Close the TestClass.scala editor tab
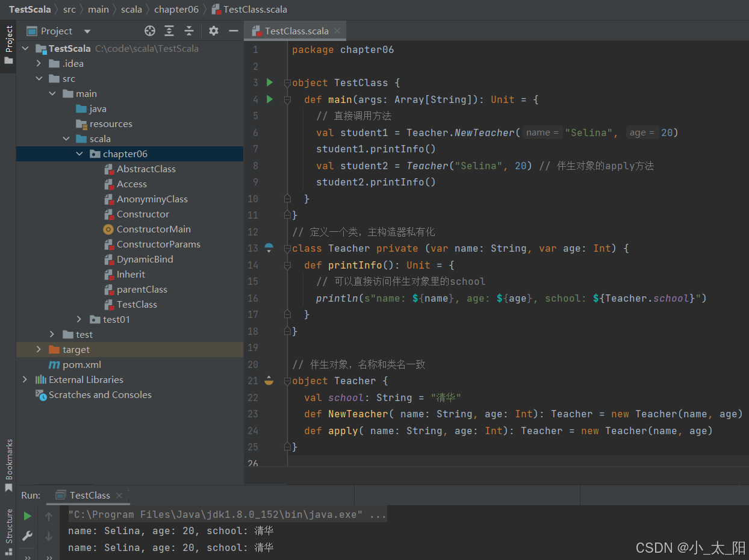Viewport: 749px width, 560px height. [337, 31]
